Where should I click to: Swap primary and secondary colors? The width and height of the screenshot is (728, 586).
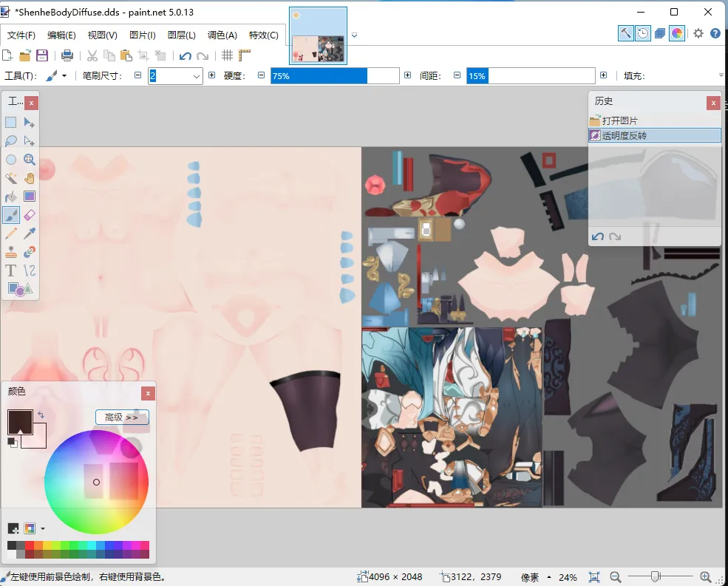pos(41,415)
